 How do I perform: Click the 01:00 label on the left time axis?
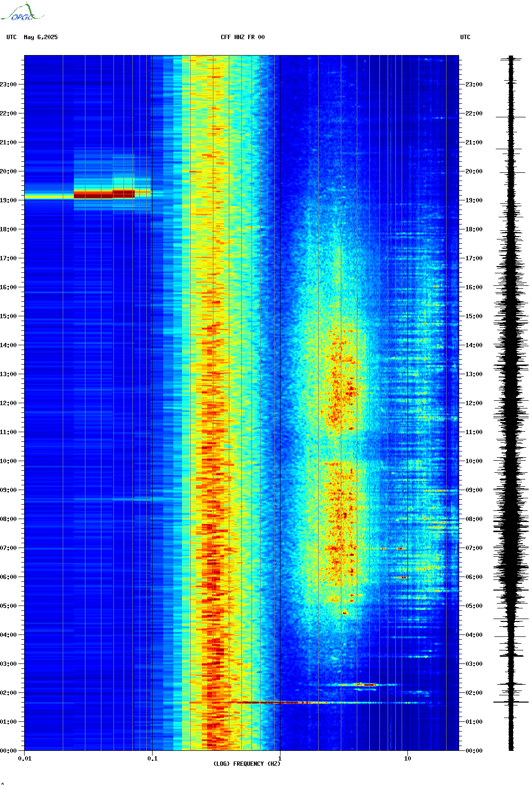click(x=8, y=722)
